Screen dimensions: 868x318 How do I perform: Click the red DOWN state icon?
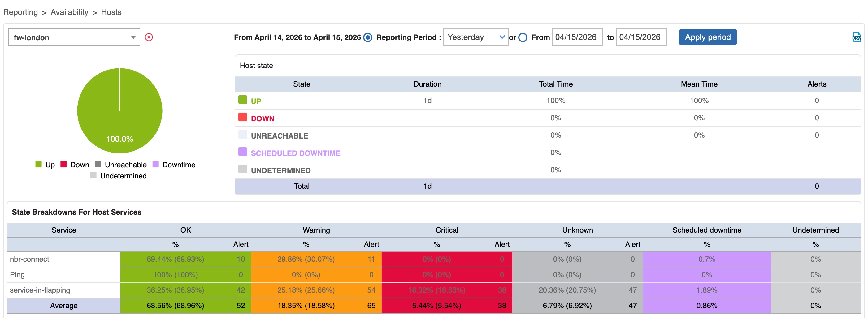[x=242, y=117]
